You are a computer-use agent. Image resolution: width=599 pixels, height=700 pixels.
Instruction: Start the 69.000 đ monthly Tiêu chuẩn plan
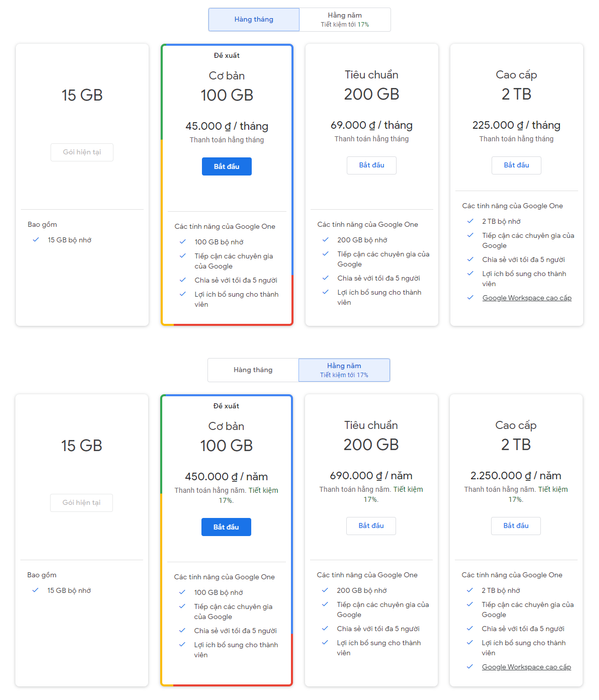(371, 165)
